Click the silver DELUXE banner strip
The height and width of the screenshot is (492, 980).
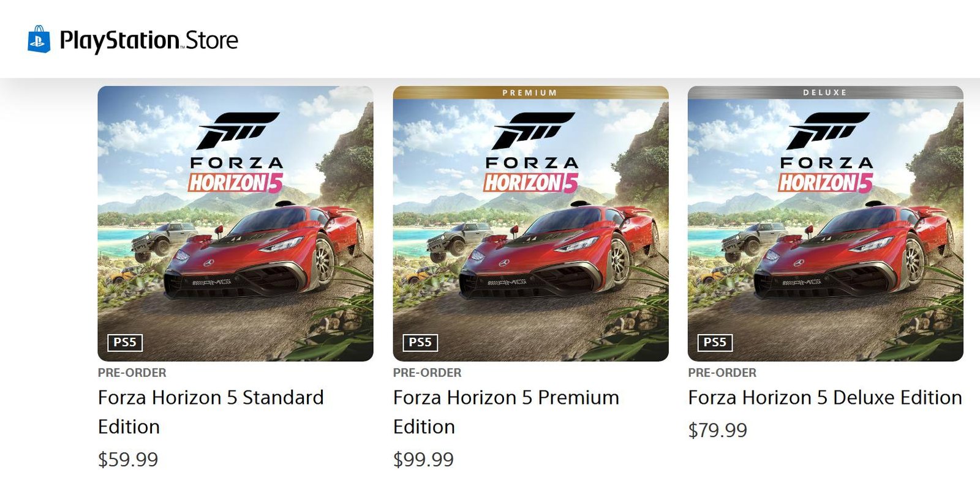pyautogui.click(x=825, y=92)
